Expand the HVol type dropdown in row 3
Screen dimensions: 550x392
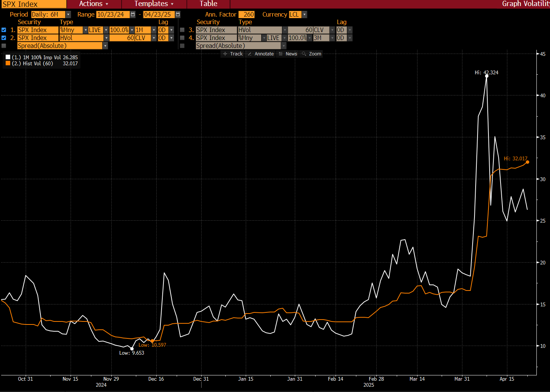click(x=285, y=30)
